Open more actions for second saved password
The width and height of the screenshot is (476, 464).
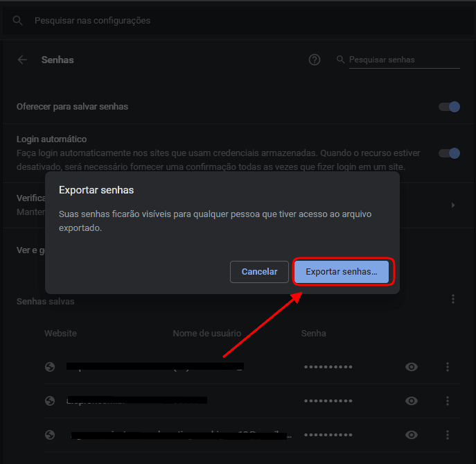click(448, 401)
